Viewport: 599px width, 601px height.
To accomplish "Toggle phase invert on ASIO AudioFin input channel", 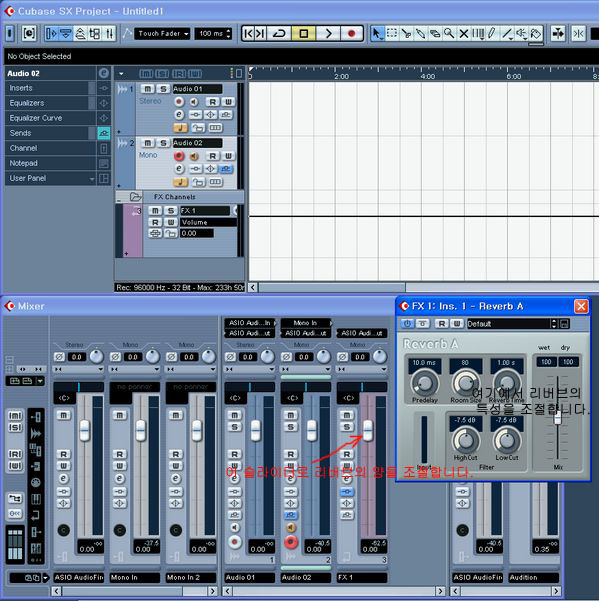I will tap(59, 357).
